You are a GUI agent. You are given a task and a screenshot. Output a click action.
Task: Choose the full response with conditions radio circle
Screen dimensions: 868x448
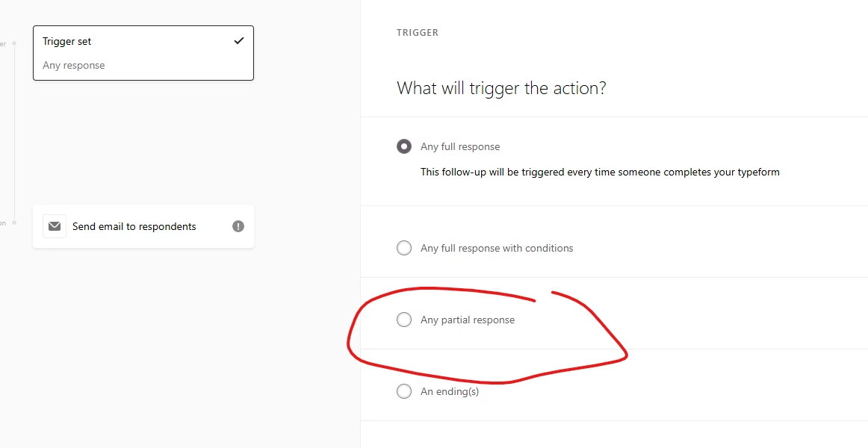(404, 248)
